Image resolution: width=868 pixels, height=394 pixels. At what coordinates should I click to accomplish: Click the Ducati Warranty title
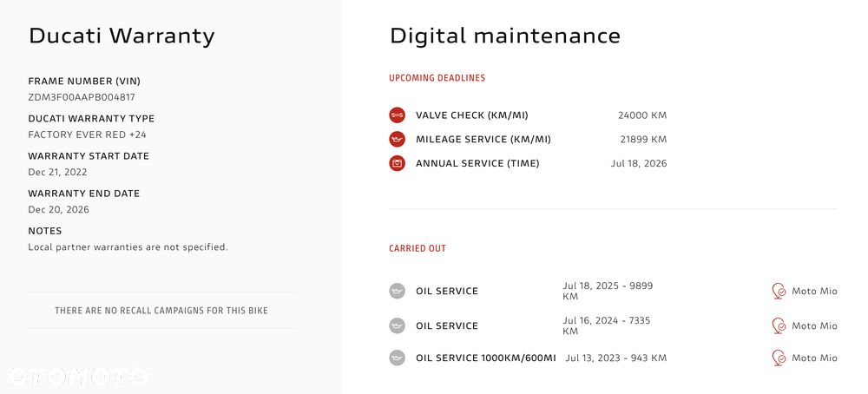(122, 36)
